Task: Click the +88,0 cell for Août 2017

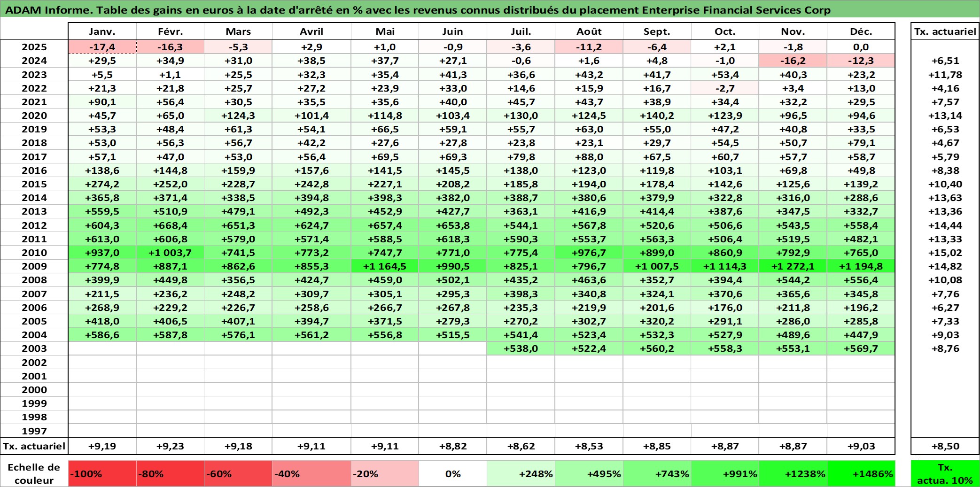Action: pos(589,157)
